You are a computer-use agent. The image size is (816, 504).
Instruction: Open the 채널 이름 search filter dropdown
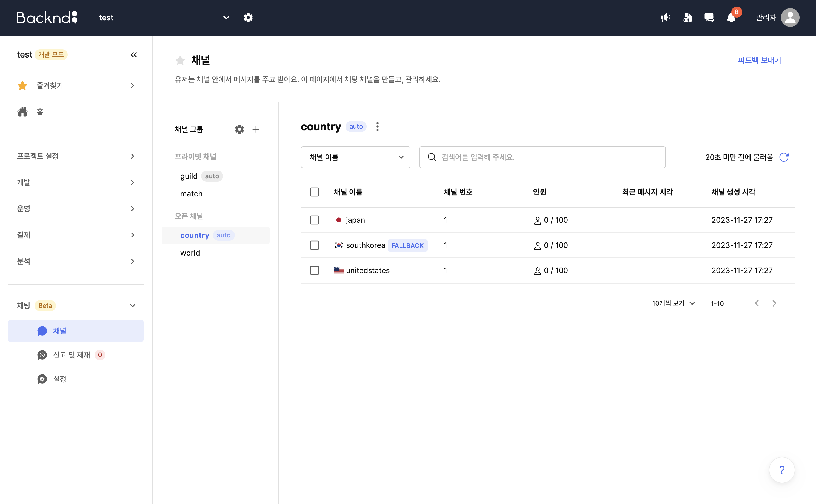tap(355, 157)
